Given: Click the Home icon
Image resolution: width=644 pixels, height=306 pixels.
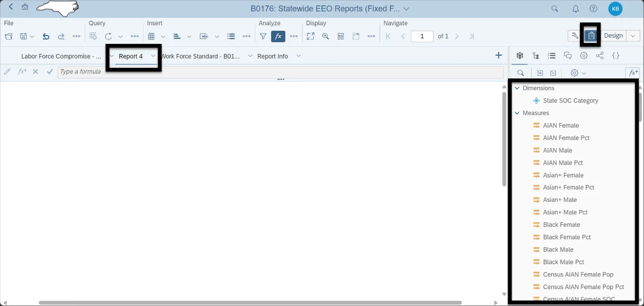Looking at the screenshot, I should coord(25,7).
